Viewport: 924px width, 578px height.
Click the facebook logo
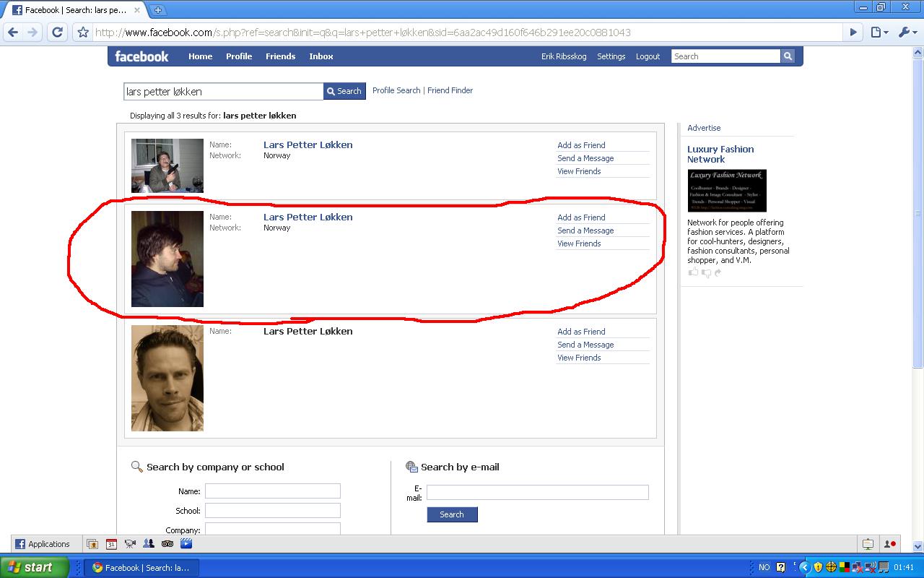pyautogui.click(x=141, y=56)
